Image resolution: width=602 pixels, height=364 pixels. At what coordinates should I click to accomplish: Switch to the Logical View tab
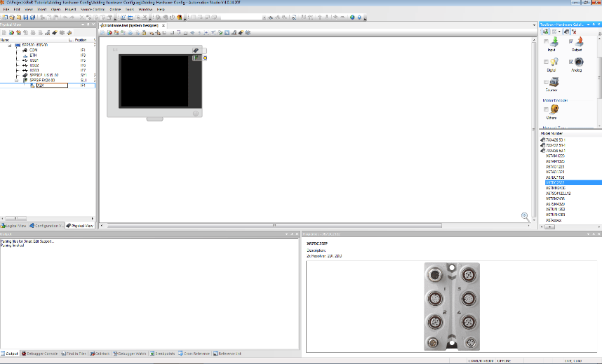click(14, 226)
